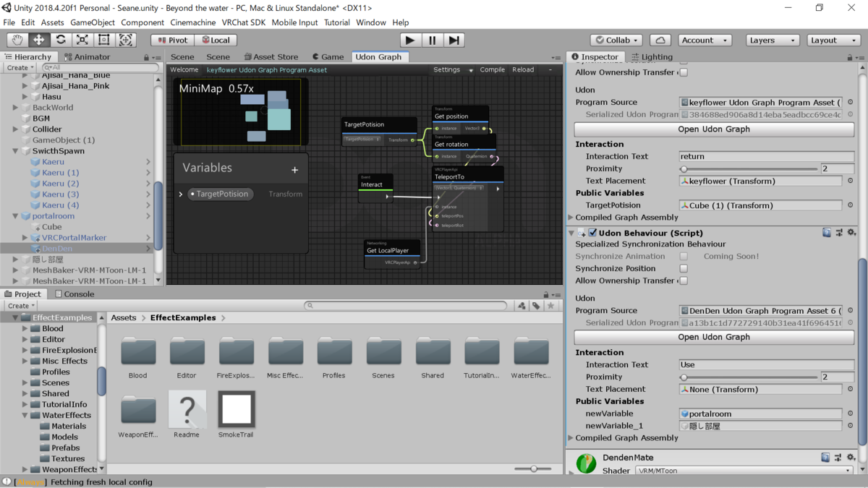Toggle Pivot handle position
The width and height of the screenshot is (868, 488).
point(172,40)
